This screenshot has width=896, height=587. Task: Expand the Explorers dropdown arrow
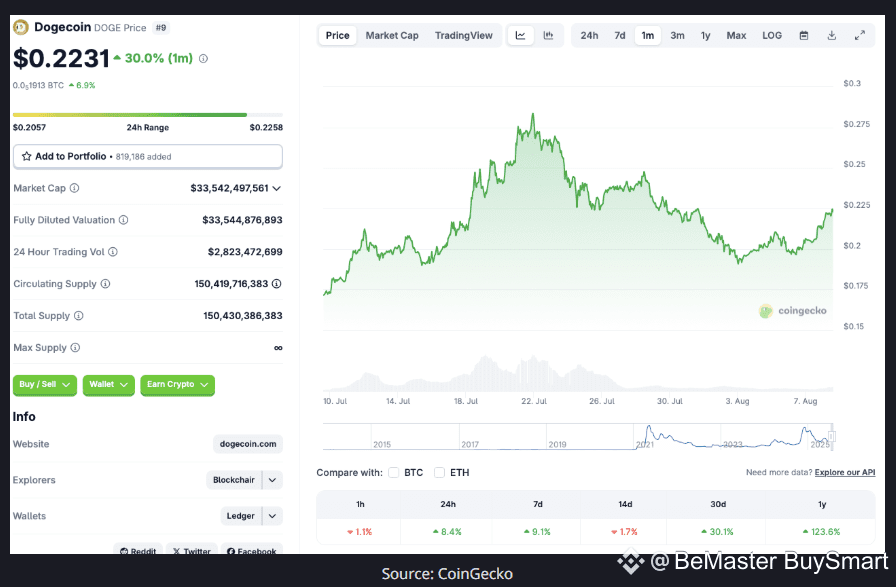273,480
